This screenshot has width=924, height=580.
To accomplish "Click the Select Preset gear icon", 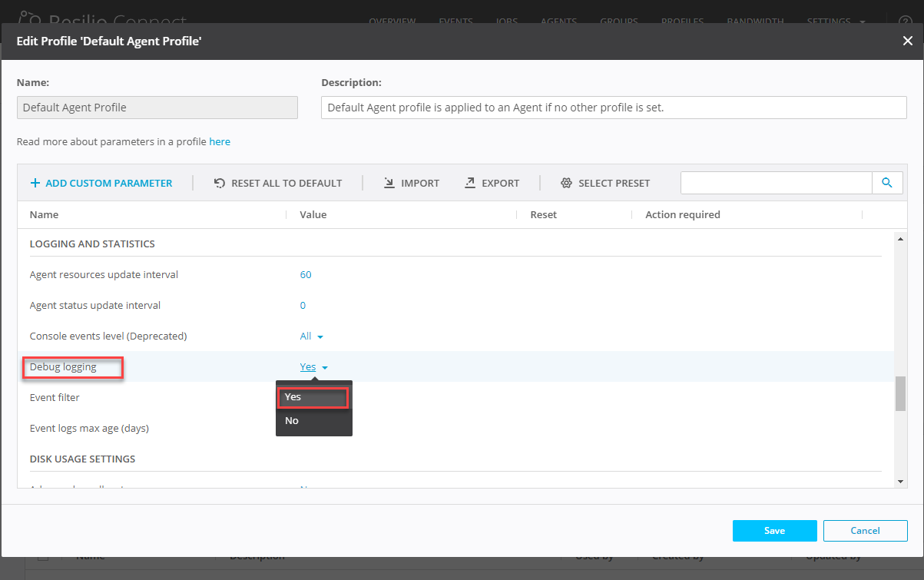I will [567, 184].
